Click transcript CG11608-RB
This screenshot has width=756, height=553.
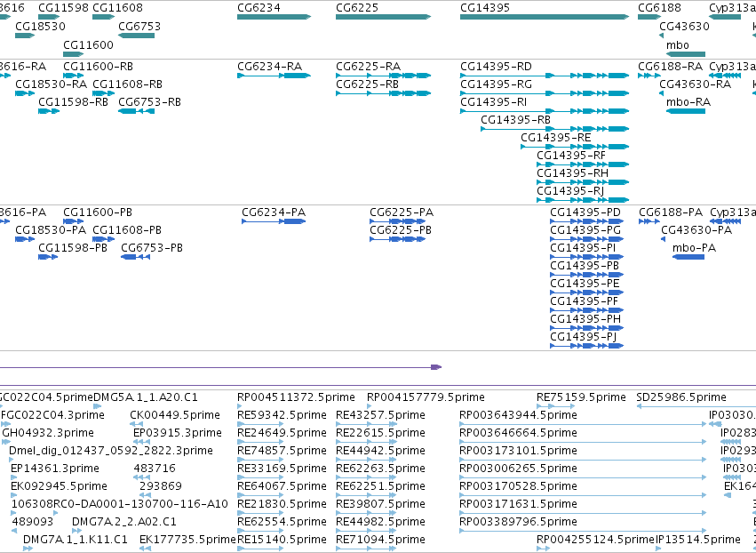[103, 93]
